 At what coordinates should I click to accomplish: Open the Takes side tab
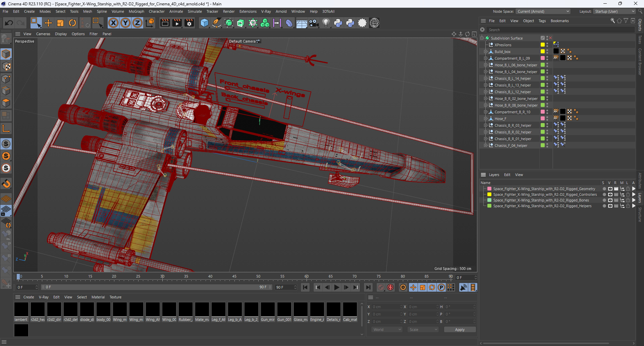(640, 39)
